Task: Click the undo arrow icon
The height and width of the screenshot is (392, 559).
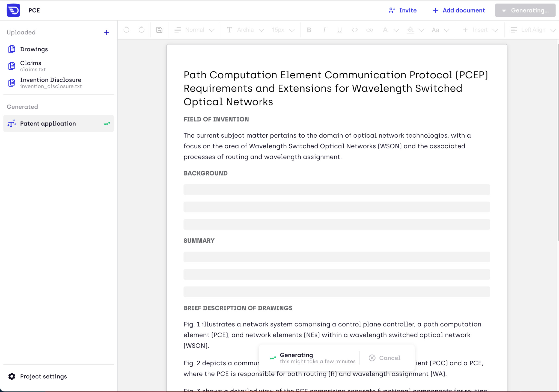Action: (126, 30)
